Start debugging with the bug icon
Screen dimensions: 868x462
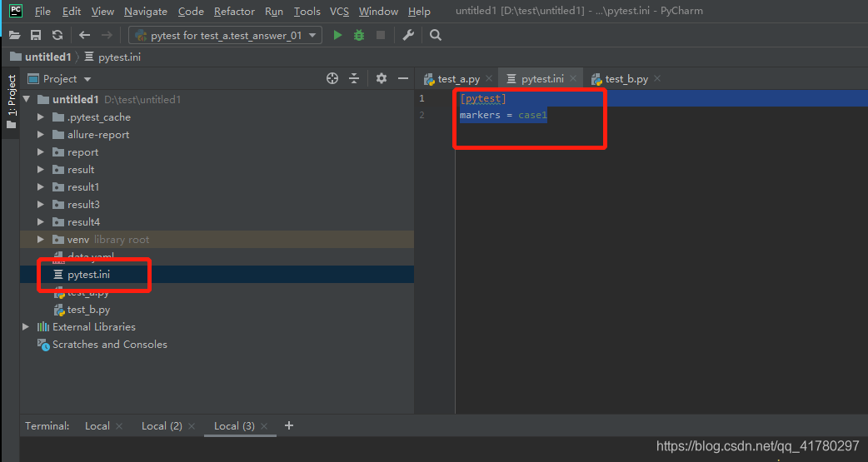coord(359,36)
